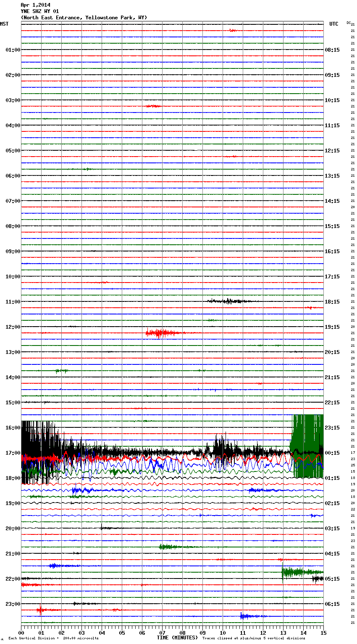Select the 10:00 MST time label
This screenshot has height=644, width=357.
13,277
